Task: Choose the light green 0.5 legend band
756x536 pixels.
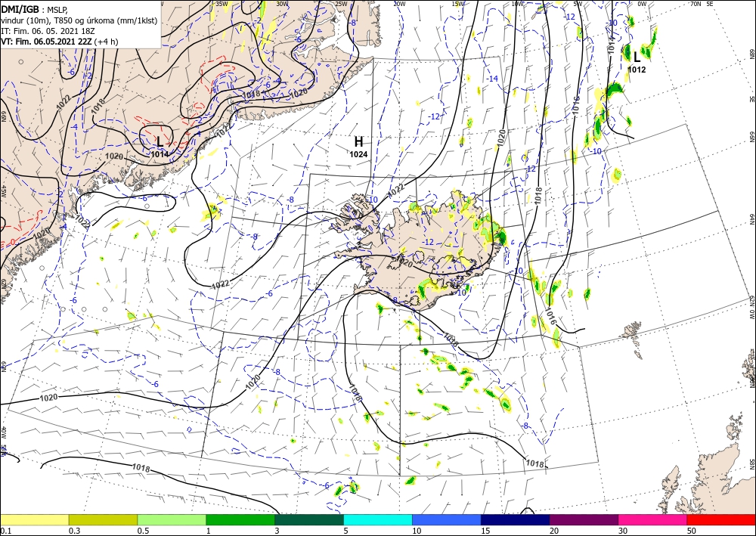Action: tap(172, 520)
